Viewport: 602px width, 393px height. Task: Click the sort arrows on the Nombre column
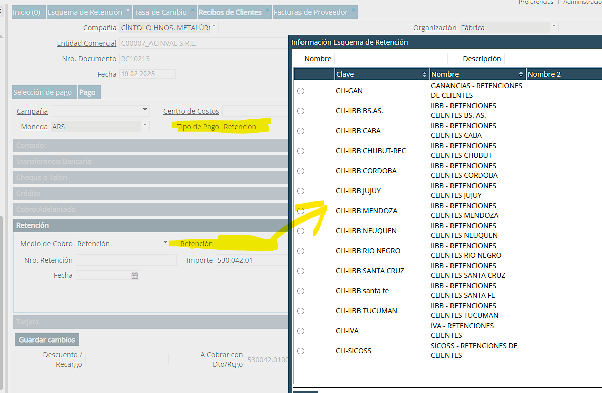click(521, 74)
